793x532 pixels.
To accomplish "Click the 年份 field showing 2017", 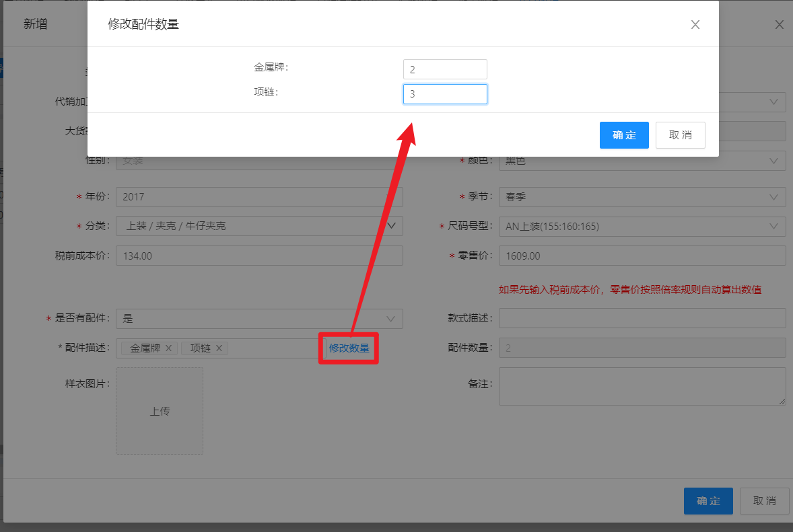I will tap(259, 197).
